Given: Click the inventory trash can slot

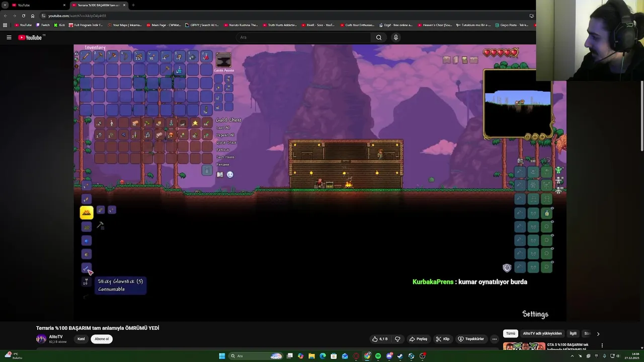Looking at the screenshot, I should point(207,170).
